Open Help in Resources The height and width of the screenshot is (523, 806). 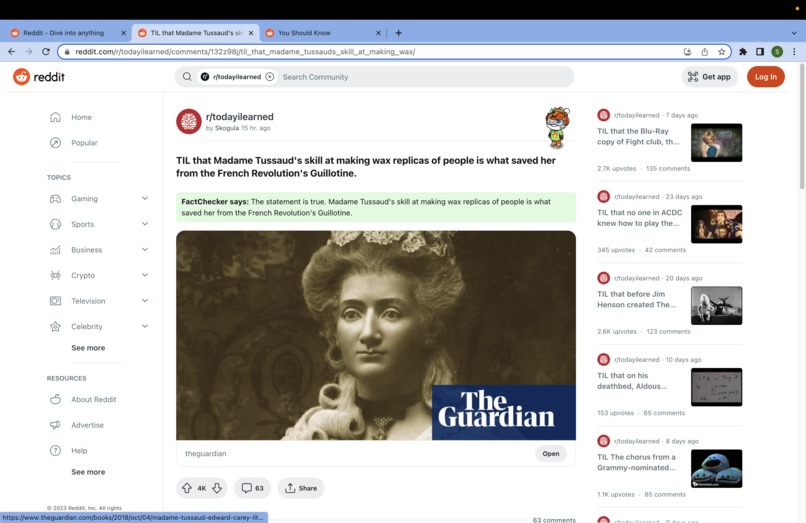[79, 450]
